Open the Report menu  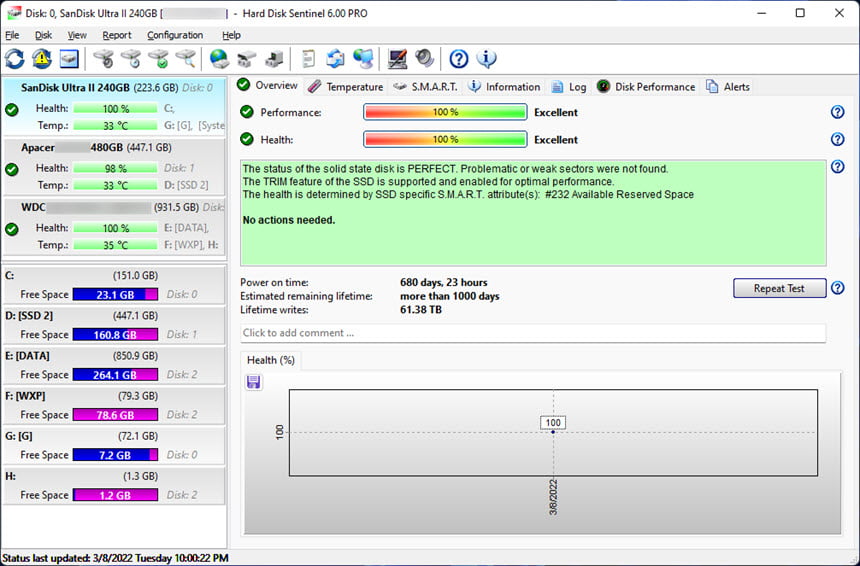[117, 35]
